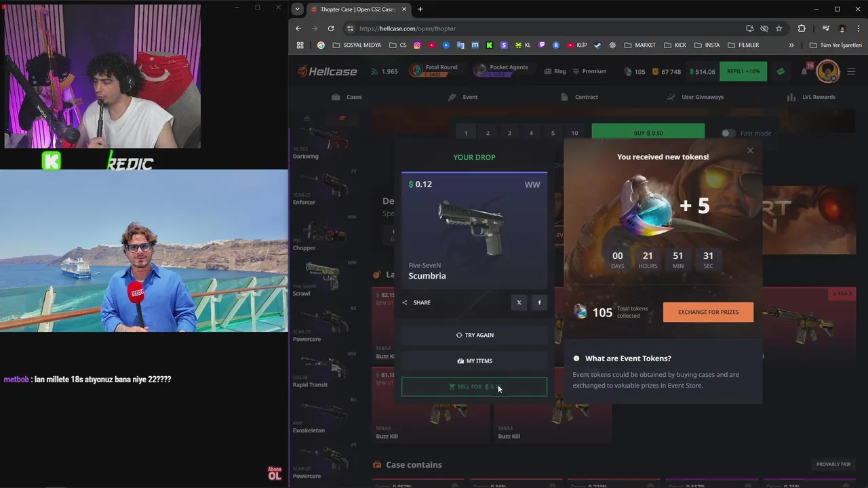Open KICK bookmark folder

tap(675, 45)
